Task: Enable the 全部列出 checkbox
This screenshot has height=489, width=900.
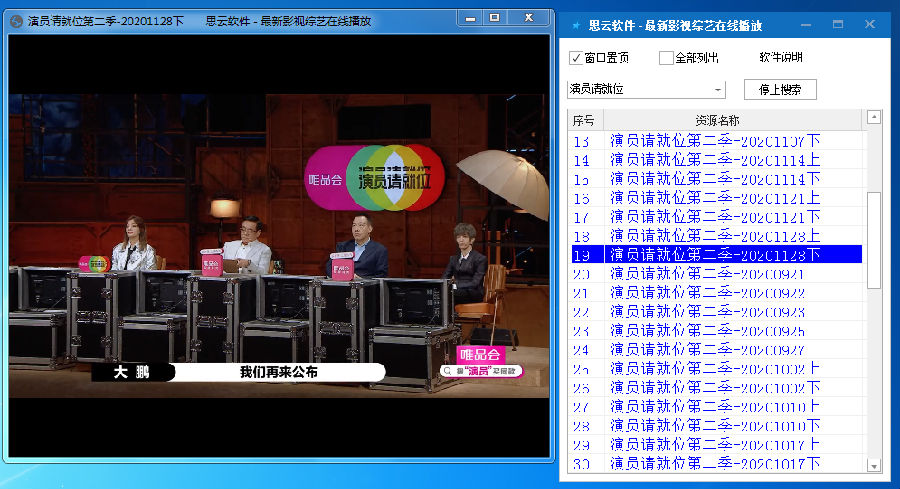Action: (666, 58)
